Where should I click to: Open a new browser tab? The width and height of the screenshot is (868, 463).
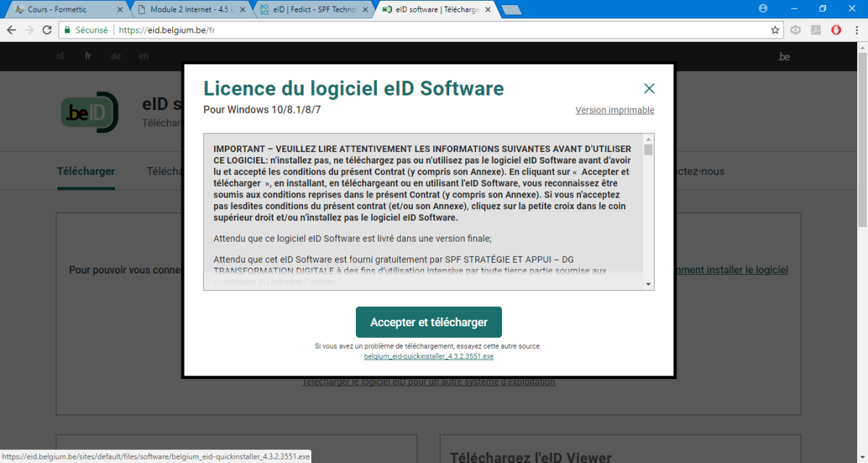[x=511, y=9]
